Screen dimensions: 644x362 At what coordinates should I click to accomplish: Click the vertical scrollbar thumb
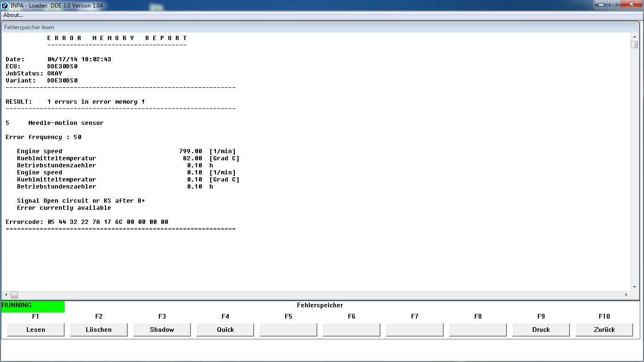[634, 45]
